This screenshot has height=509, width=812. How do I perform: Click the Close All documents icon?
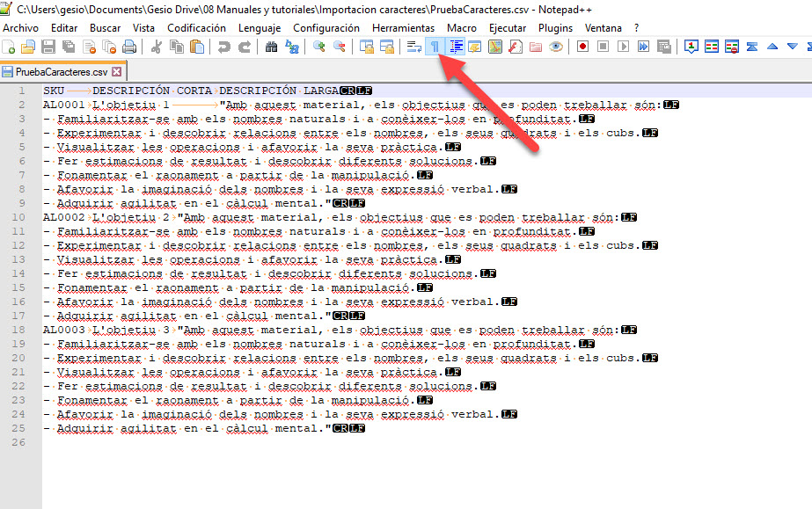[x=109, y=47]
